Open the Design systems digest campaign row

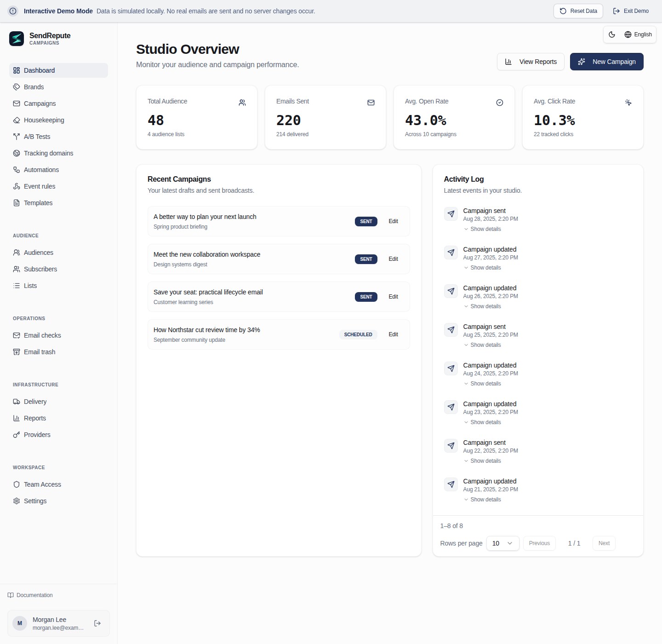click(x=279, y=259)
